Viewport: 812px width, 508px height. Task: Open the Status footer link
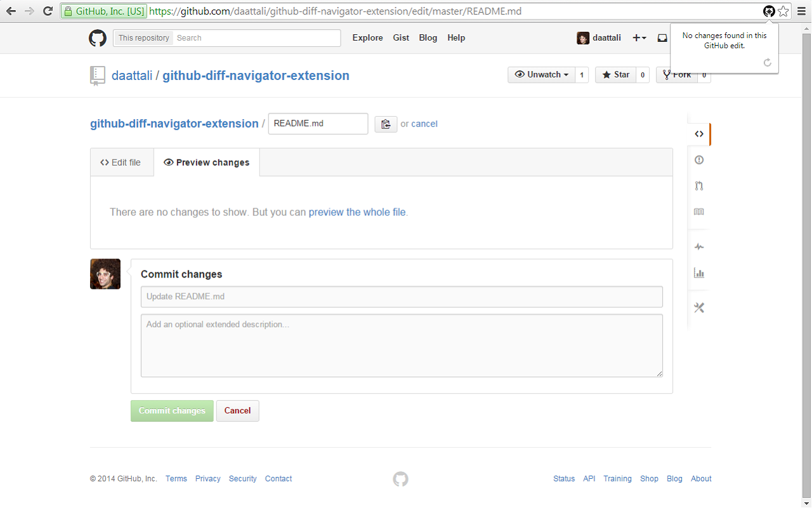(x=564, y=479)
